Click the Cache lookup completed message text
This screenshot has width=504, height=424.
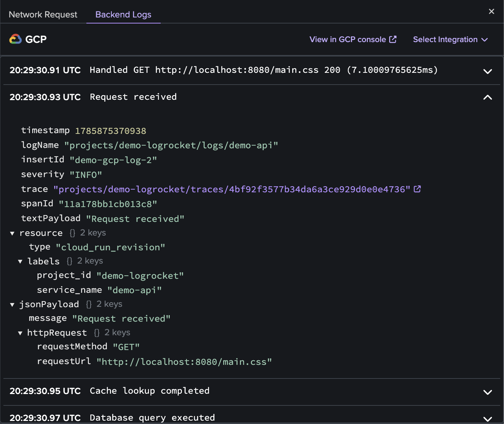point(150,391)
